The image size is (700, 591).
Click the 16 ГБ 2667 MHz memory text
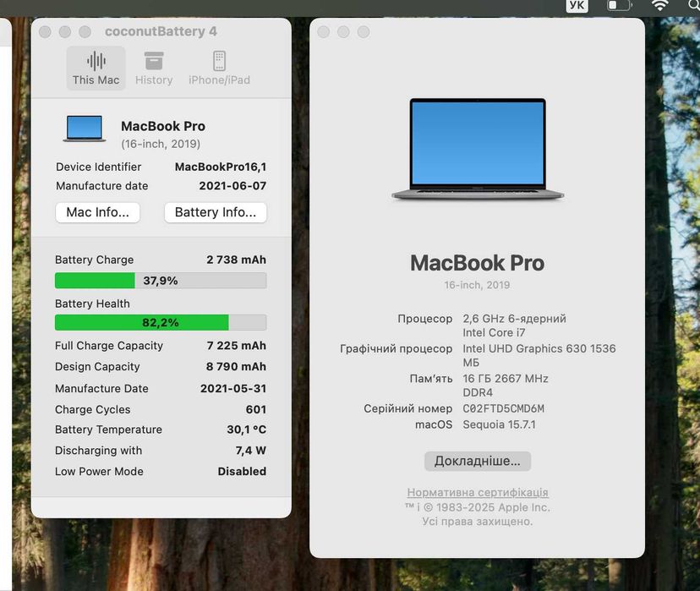506,379
